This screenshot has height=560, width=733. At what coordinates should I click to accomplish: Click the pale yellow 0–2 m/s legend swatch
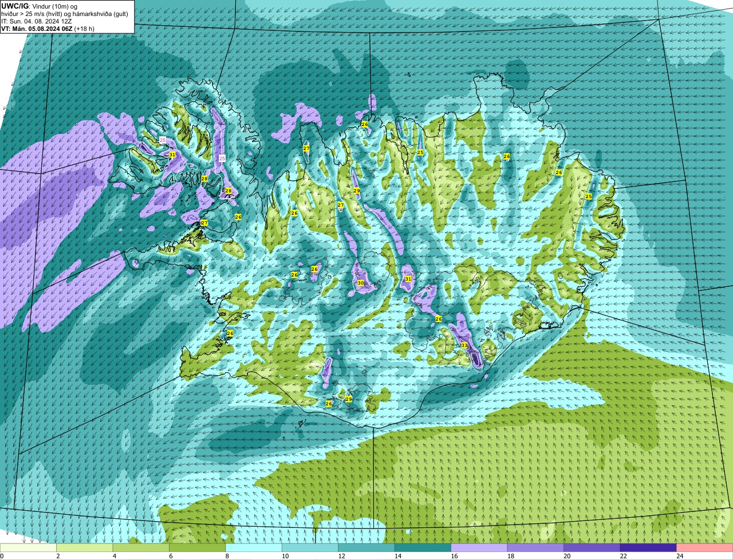coord(29,547)
